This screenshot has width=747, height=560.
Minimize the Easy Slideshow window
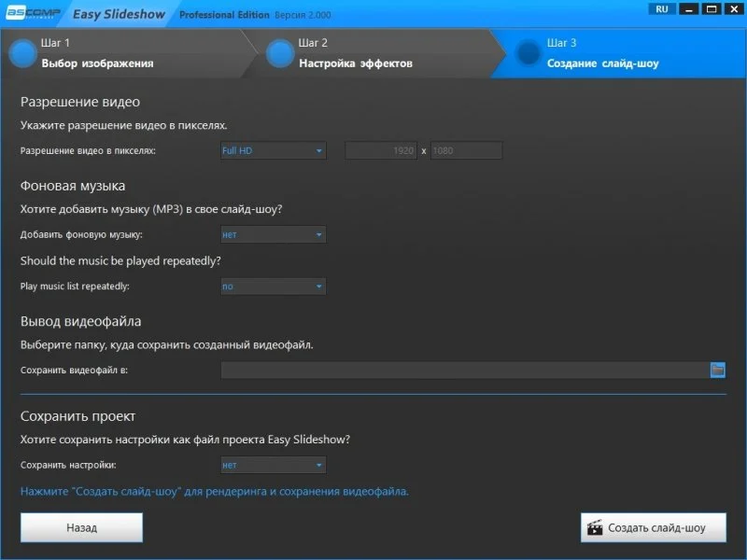[x=688, y=9]
